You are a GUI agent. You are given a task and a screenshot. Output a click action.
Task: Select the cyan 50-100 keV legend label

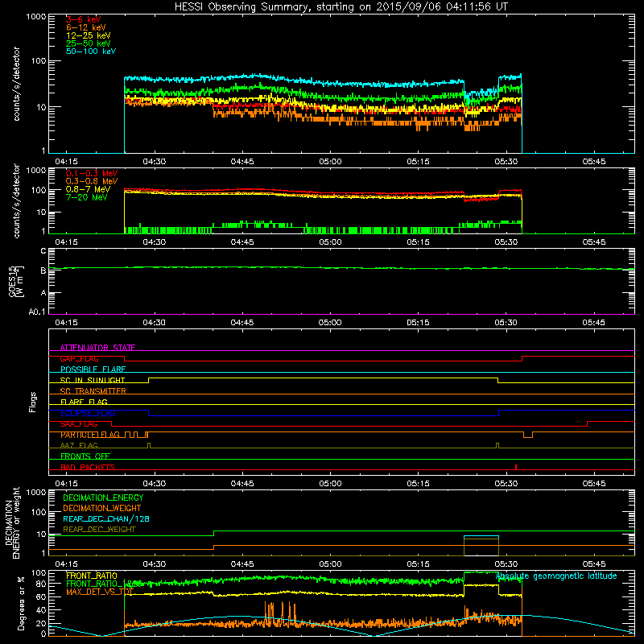pos(91,52)
